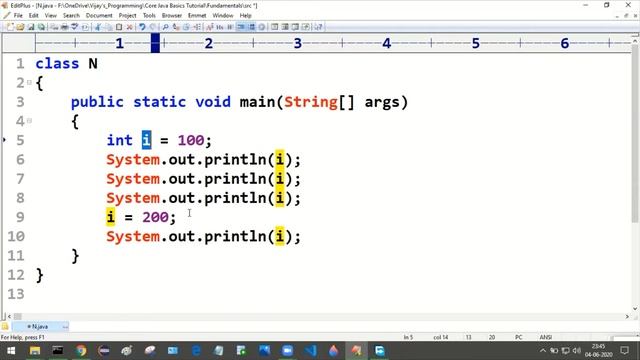Open the Project menu
This screenshot has height=360, width=640.
click(127, 16)
